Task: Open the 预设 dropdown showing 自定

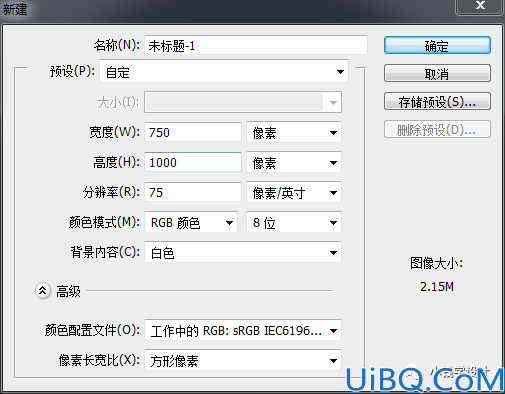Action: coord(224,72)
